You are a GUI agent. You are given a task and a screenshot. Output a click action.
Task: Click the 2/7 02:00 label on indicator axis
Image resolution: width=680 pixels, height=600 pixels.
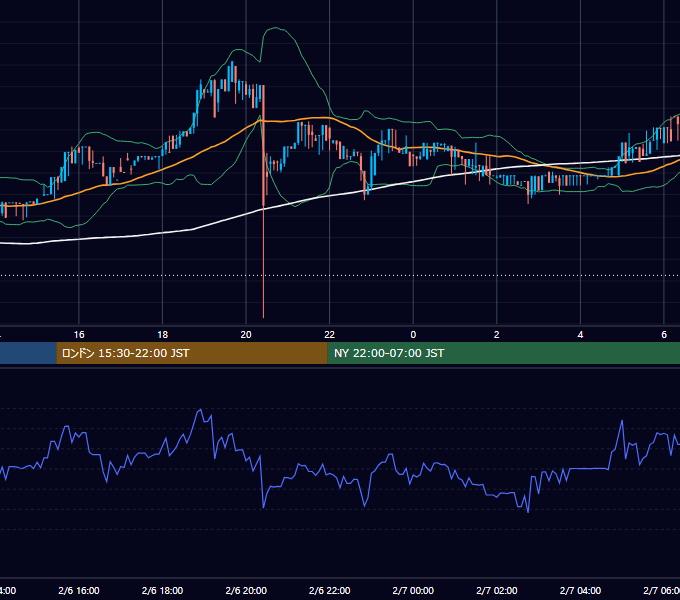pyautogui.click(x=497, y=590)
